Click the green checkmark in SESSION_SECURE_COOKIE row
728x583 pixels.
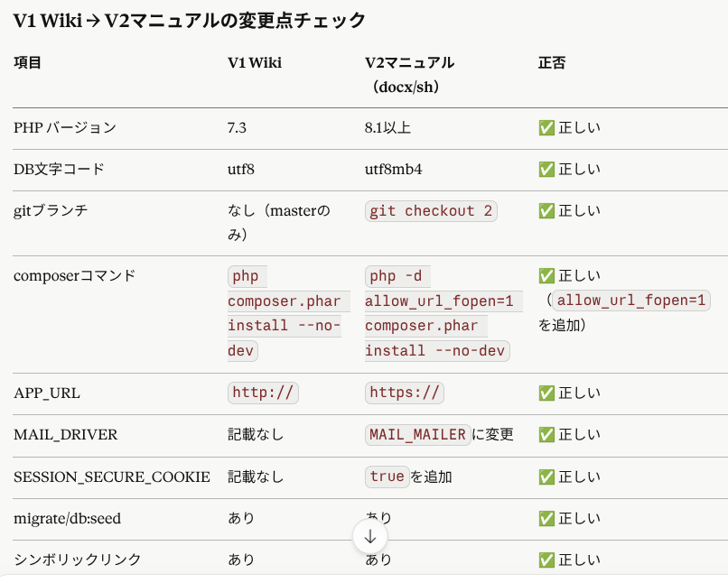point(546,477)
